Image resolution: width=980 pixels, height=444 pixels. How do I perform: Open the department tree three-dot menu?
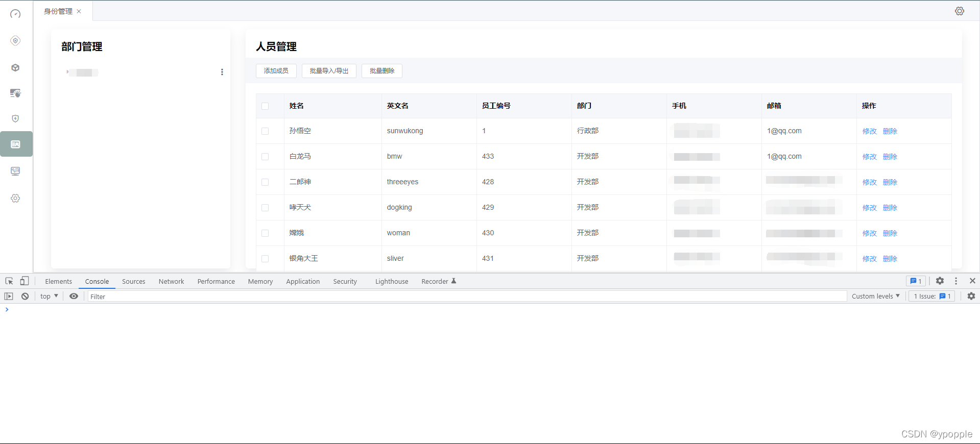point(222,72)
